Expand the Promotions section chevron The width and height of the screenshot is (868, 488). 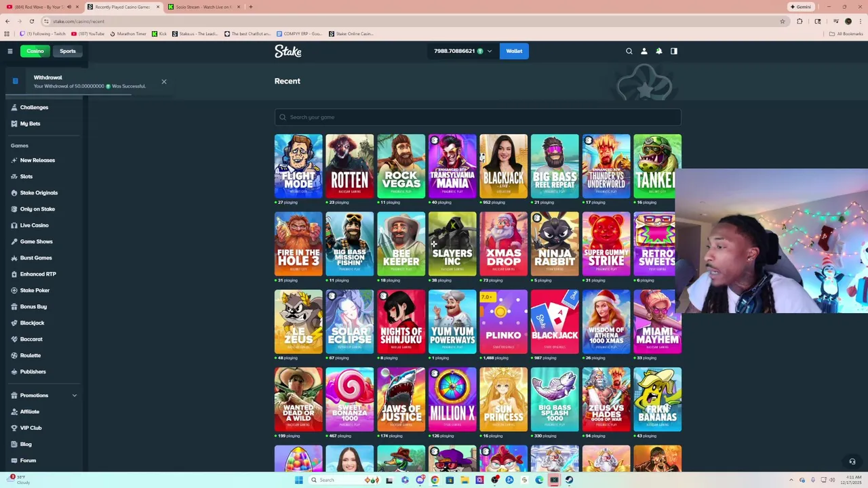(75, 395)
